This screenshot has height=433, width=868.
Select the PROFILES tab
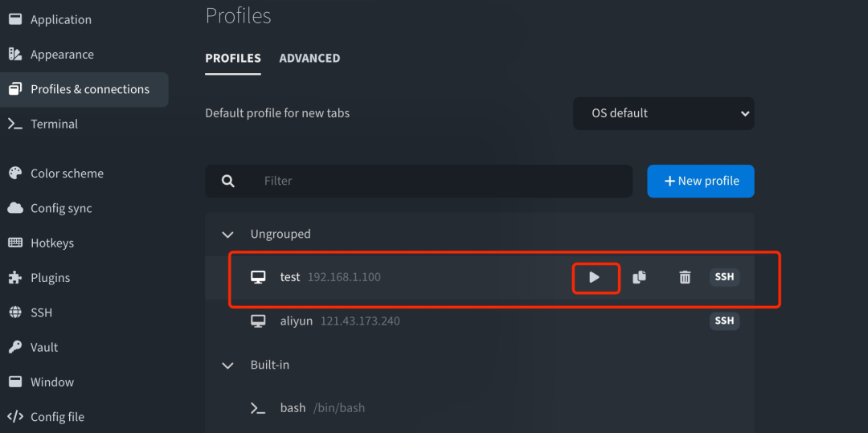233,59
